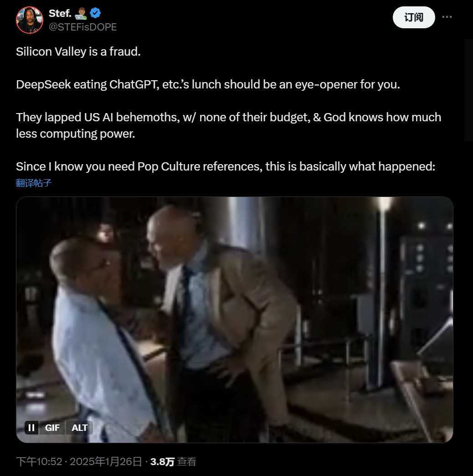This screenshot has width=473, height=476.
Task: Open the @STEFisDOPE handle link
Action: click(x=82, y=27)
